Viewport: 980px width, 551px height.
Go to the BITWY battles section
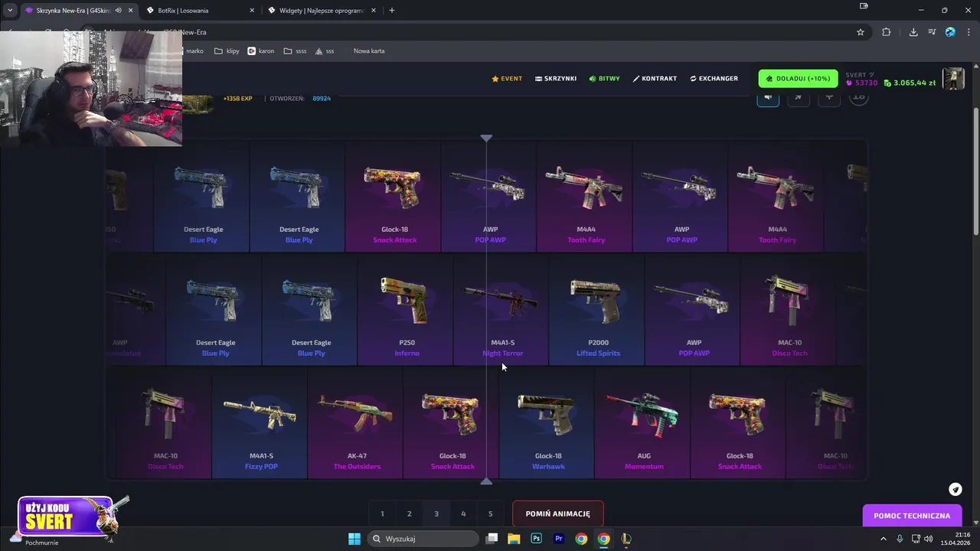click(604, 78)
